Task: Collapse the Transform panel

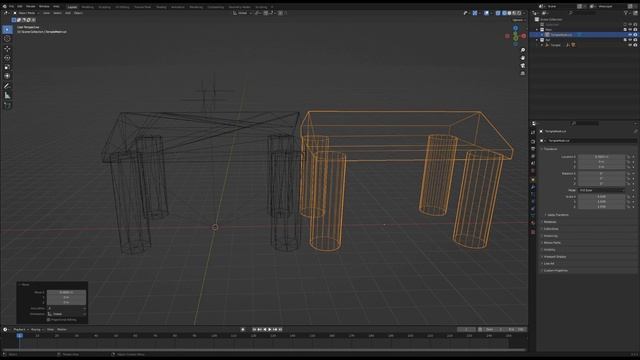Action: [x=550, y=149]
